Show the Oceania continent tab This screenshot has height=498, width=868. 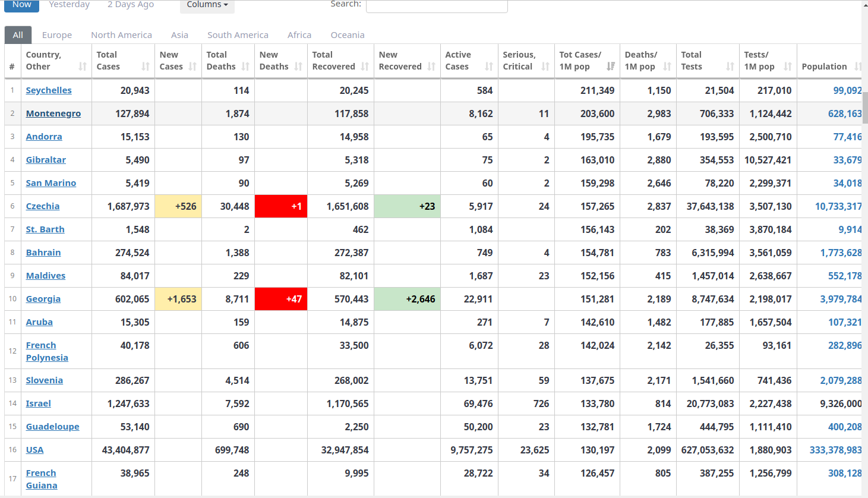click(348, 35)
